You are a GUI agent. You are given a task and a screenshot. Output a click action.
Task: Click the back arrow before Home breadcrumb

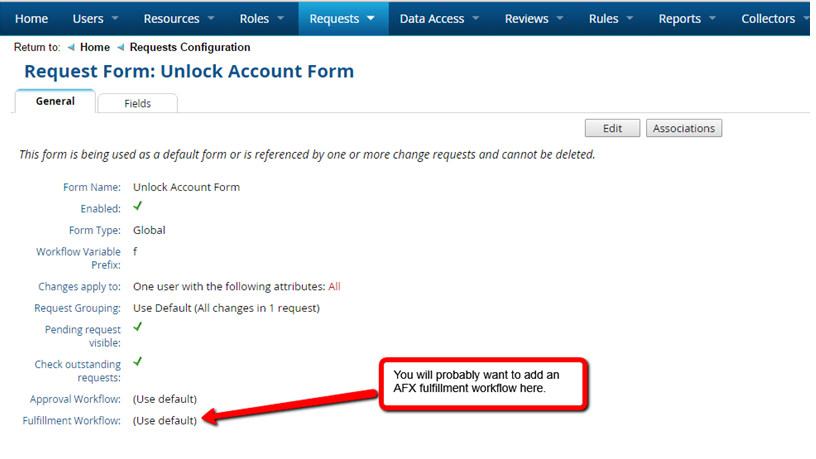71,47
